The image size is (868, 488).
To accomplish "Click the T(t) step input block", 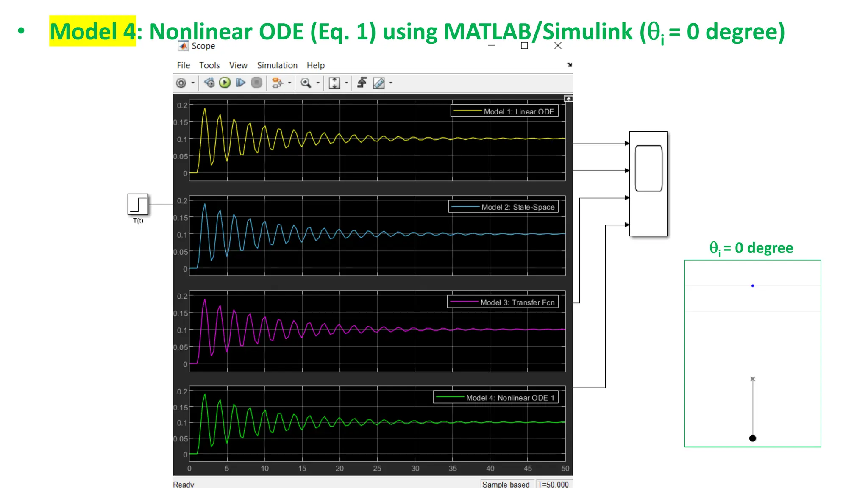I will coord(138,204).
